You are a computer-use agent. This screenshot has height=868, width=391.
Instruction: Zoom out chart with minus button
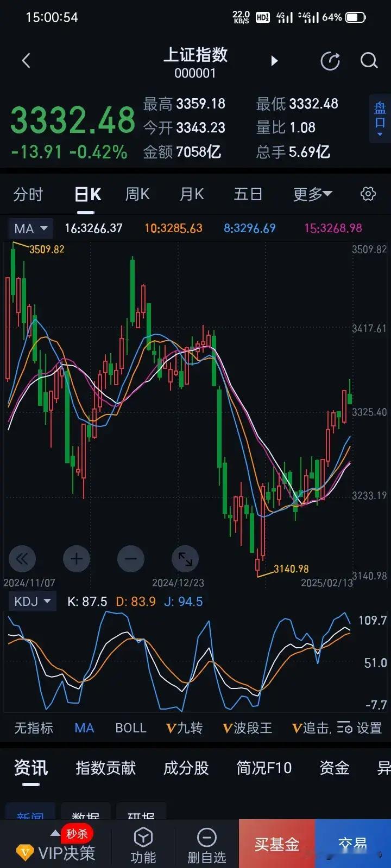coord(131,558)
